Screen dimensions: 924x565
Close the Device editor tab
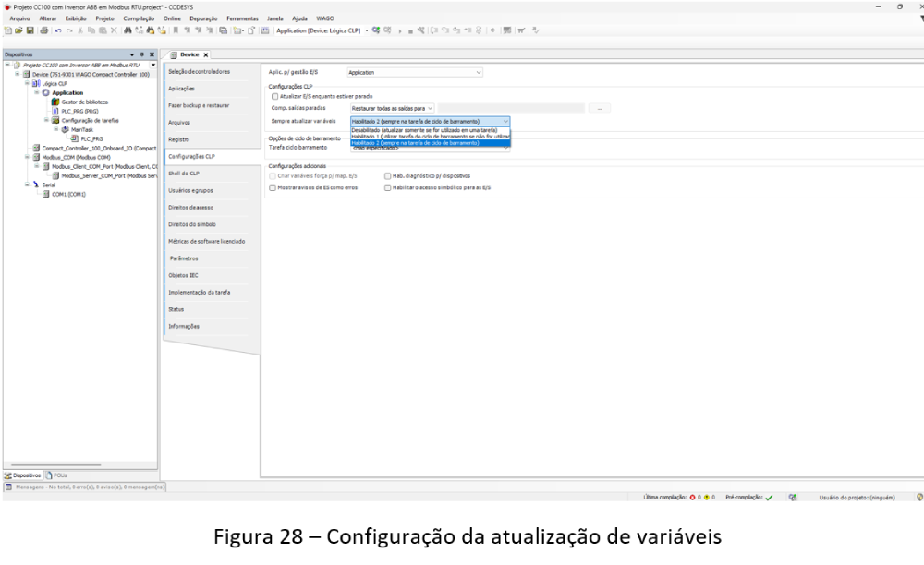(206, 54)
